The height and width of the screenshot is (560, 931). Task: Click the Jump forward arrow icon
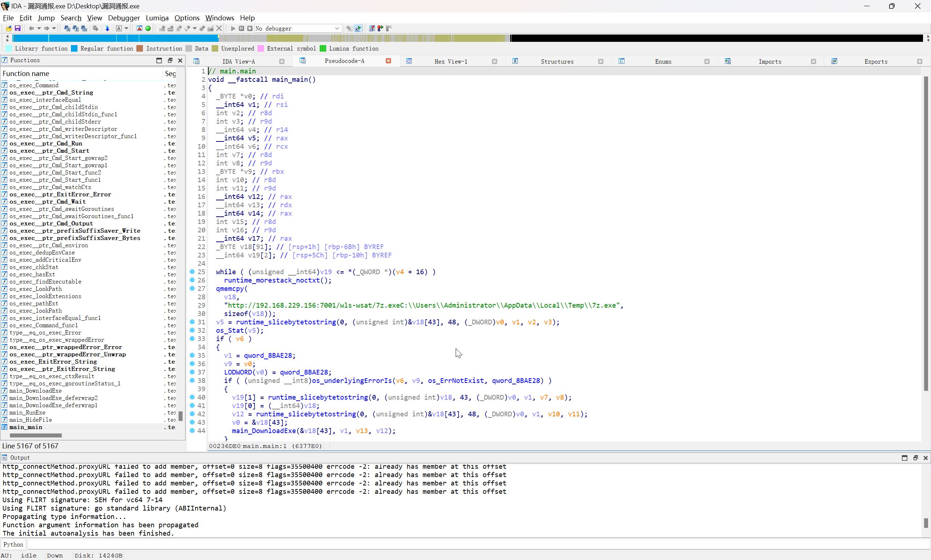click(x=47, y=28)
